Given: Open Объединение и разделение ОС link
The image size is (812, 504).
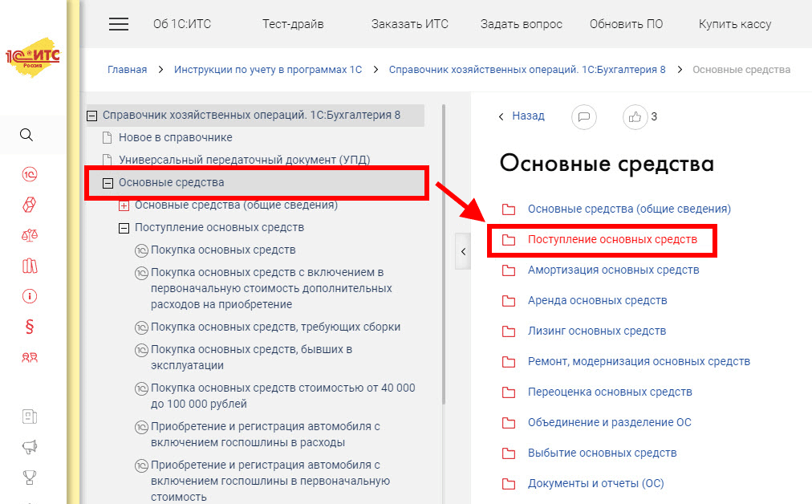Looking at the screenshot, I should [x=610, y=423].
